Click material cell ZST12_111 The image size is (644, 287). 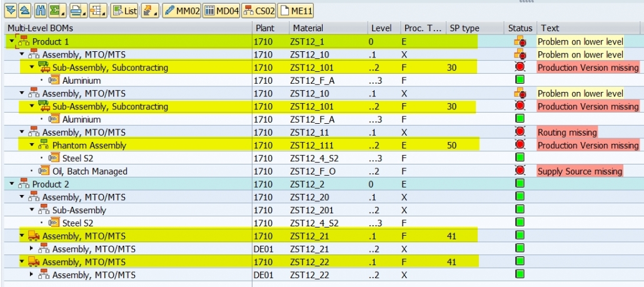click(312, 145)
